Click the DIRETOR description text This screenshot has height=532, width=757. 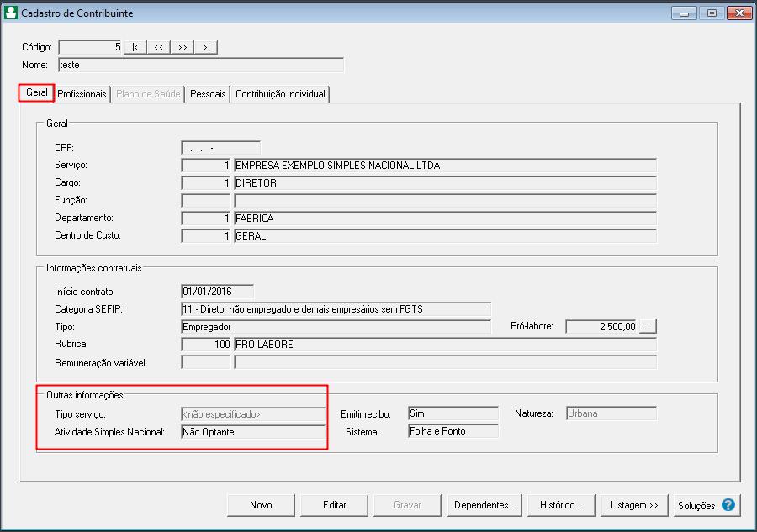click(x=256, y=183)
